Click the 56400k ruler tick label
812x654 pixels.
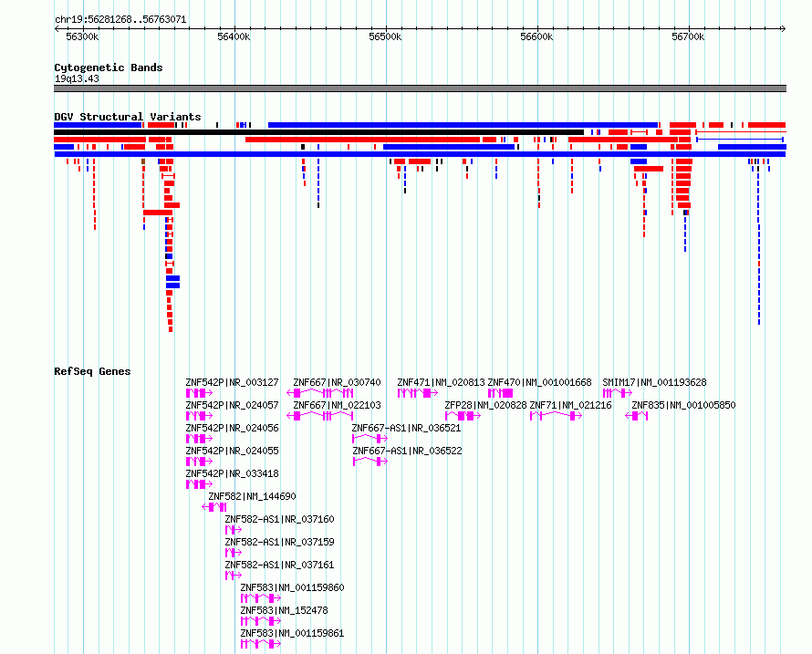click(x=234, y=36)
